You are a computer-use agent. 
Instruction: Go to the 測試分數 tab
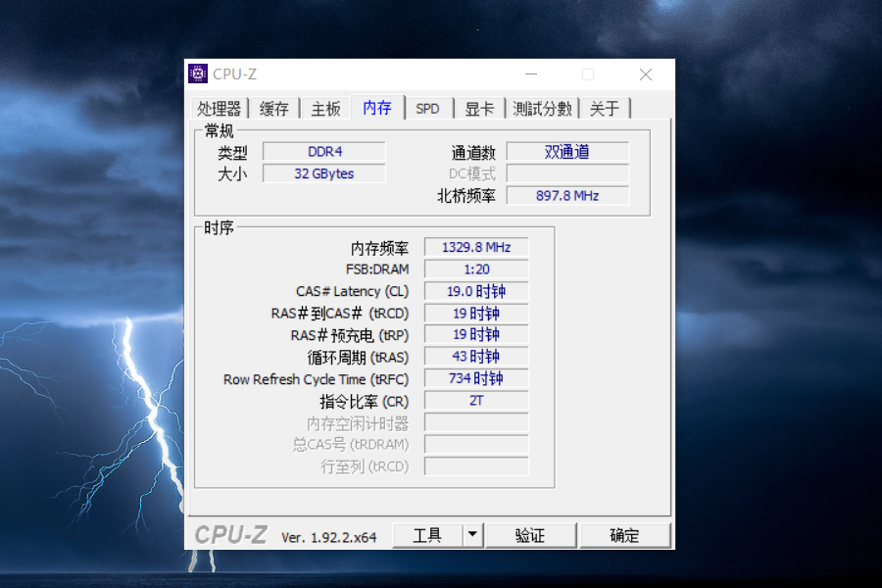coord(542,109)
